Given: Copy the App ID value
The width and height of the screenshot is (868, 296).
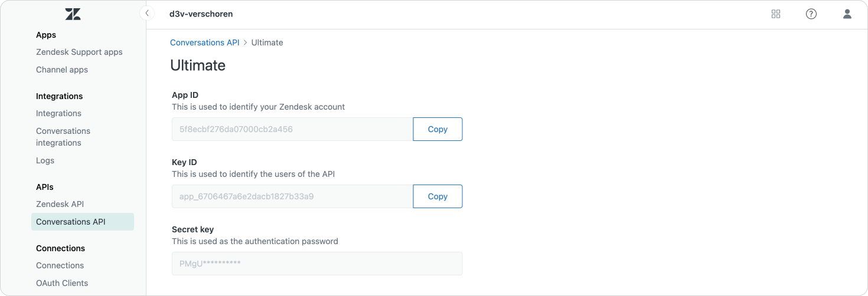Looking at the screenshot, I should 437,129.
